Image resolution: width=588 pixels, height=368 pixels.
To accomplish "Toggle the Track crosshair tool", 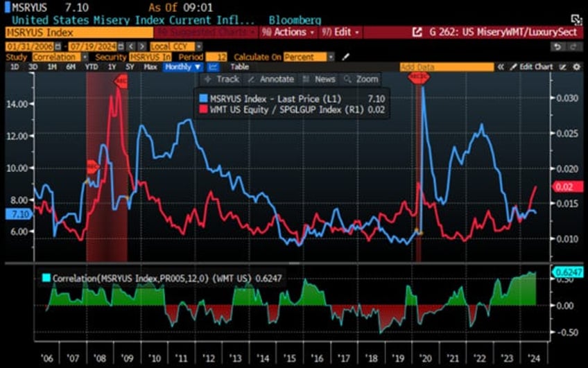I will click(221, 80).
